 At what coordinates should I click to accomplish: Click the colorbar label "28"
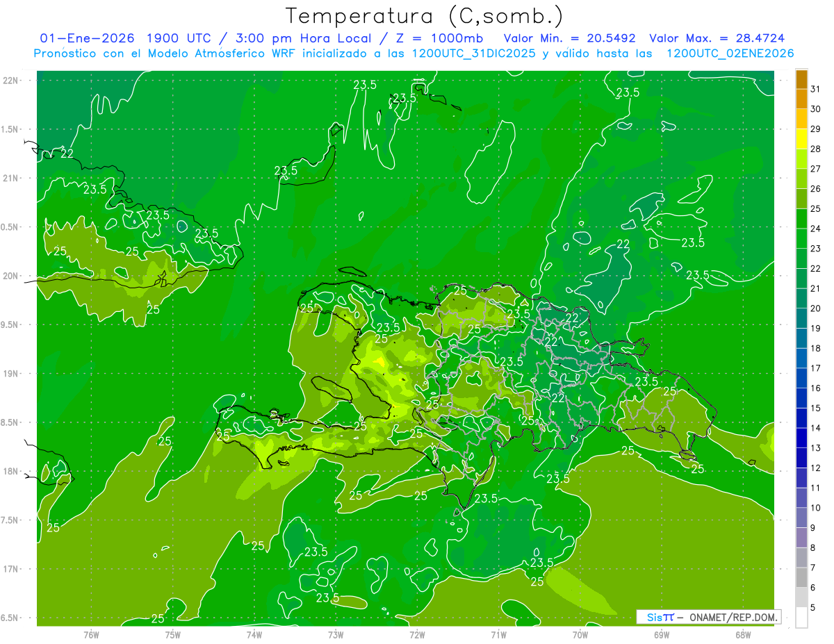[816, 149]
